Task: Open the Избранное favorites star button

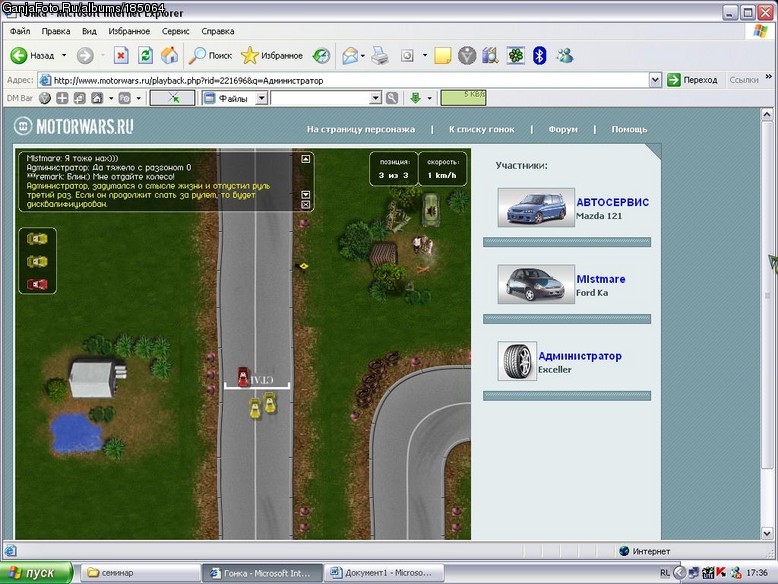Action: click(x=271, y=56)
